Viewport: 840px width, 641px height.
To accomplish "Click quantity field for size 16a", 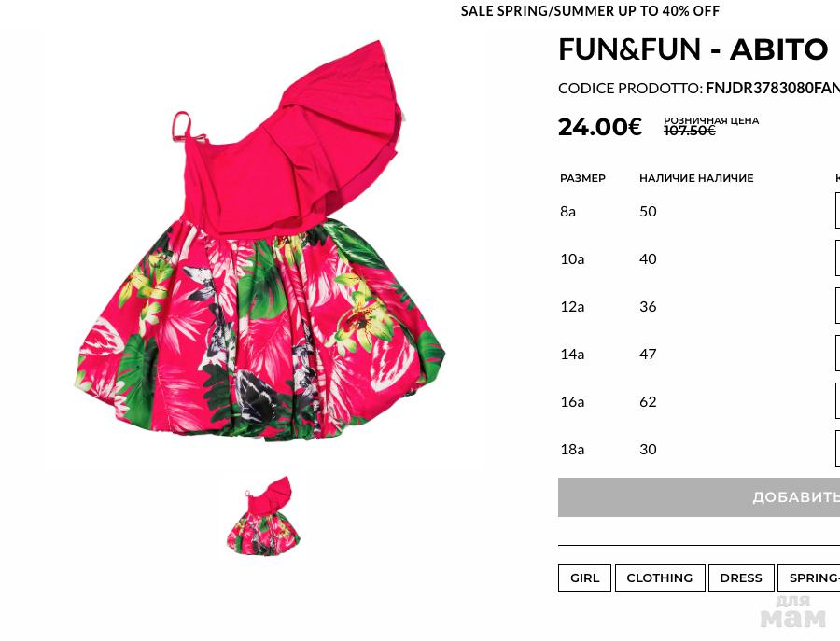I will (837, 401).
